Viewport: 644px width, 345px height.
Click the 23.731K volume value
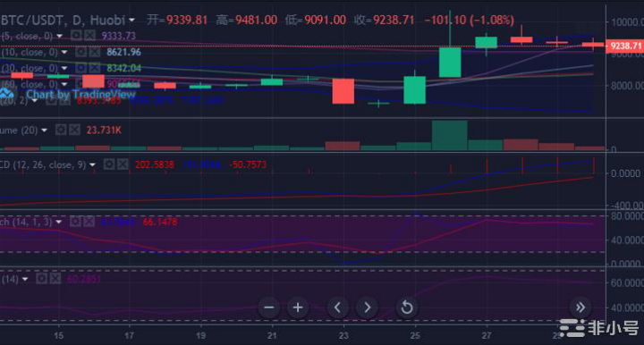tap(104, 130)
